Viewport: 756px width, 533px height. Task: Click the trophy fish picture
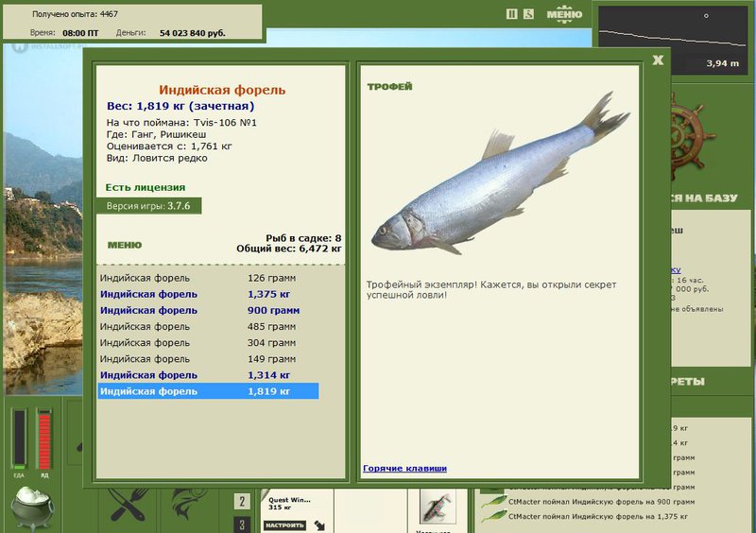click(x=500, y=175)
